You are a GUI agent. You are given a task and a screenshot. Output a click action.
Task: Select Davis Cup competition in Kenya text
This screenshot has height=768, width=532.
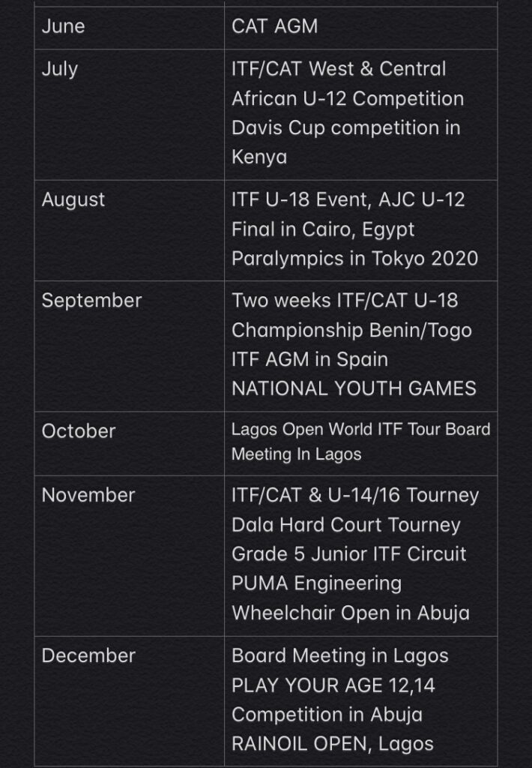point(346,142)
